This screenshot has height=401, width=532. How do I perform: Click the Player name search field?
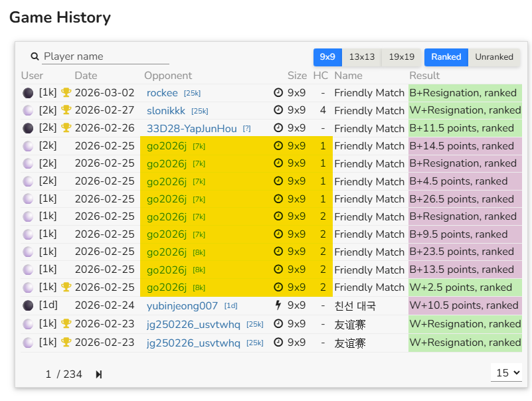pos(106,57)
